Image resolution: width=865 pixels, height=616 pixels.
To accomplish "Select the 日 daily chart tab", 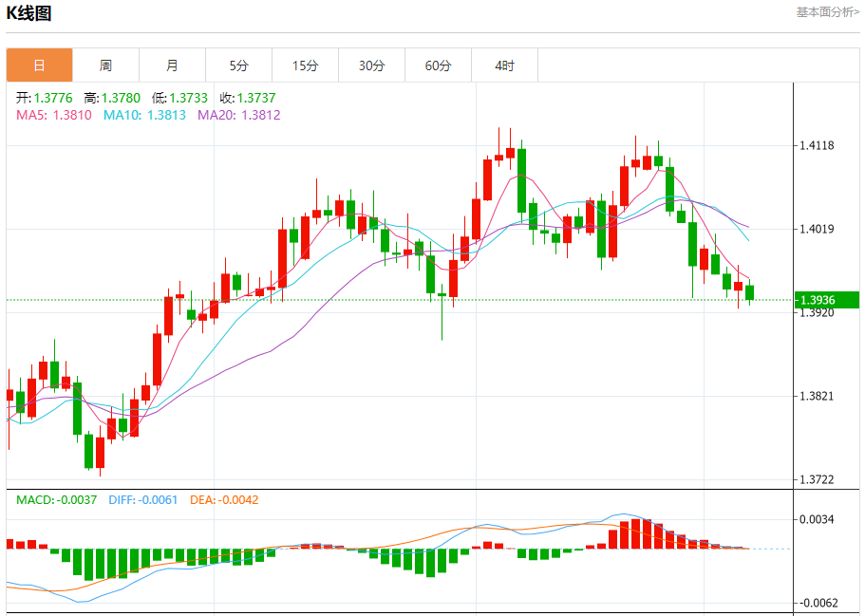I will [x=39, y=65].
